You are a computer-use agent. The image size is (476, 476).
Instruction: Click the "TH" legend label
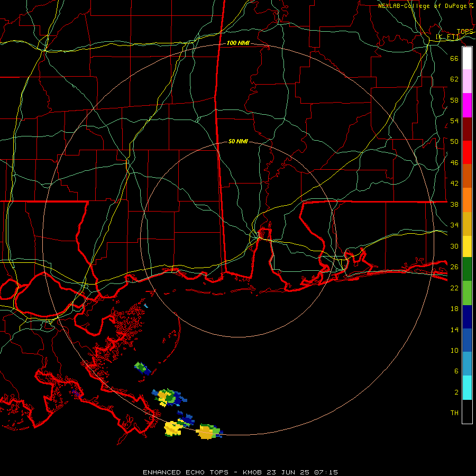point(454,413)
